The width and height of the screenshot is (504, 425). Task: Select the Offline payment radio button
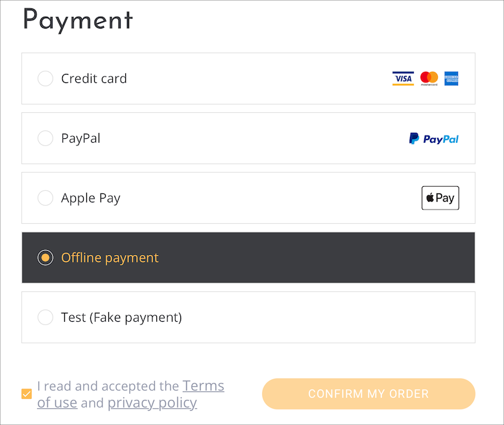[45, 258]
